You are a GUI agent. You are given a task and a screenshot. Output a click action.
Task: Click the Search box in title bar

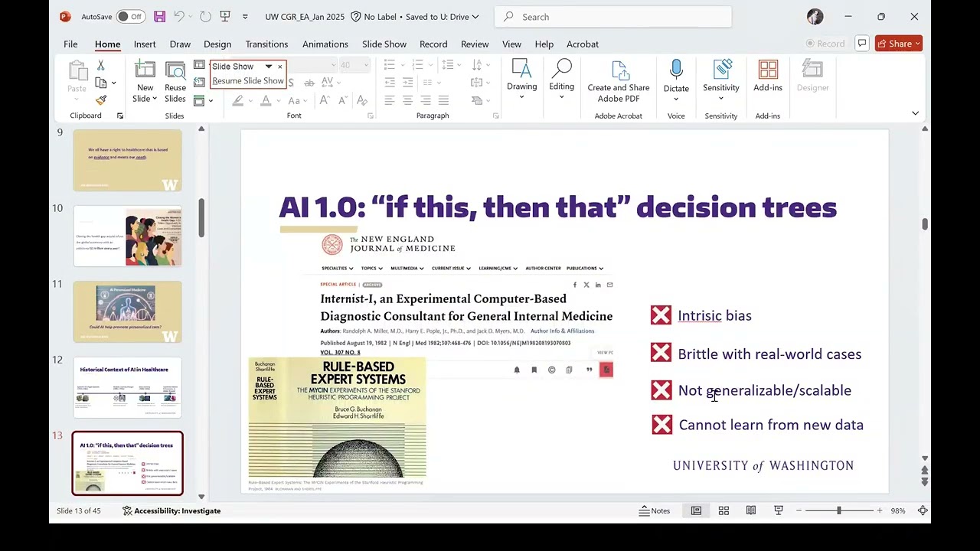coord(613,17)
